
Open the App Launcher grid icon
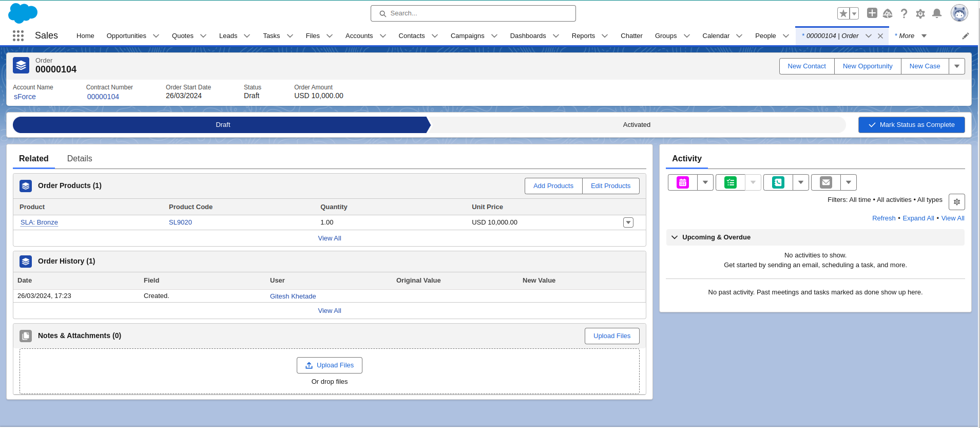[18, 35]
